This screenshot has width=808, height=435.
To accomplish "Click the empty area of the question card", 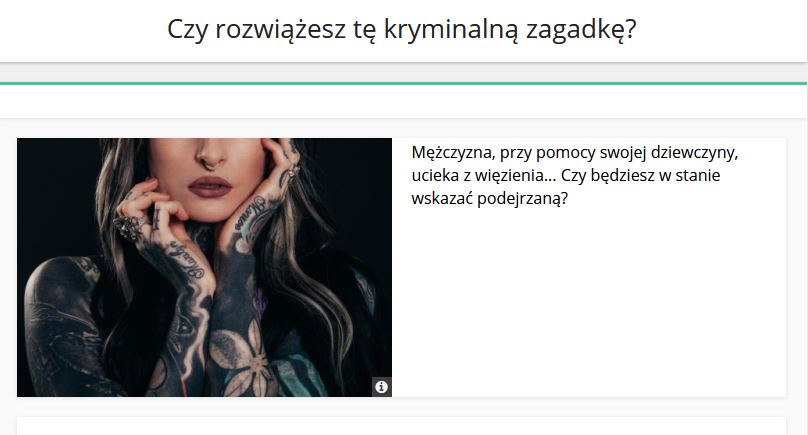I will point(589,304).
